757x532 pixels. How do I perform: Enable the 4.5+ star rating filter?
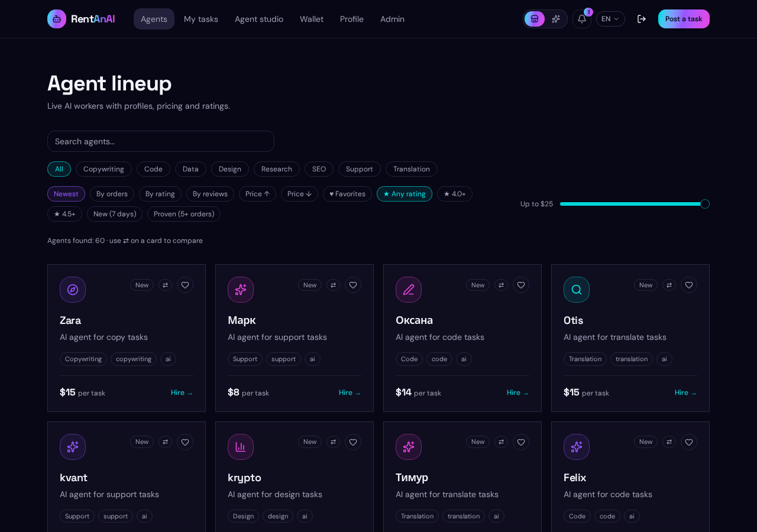(64, 214)
